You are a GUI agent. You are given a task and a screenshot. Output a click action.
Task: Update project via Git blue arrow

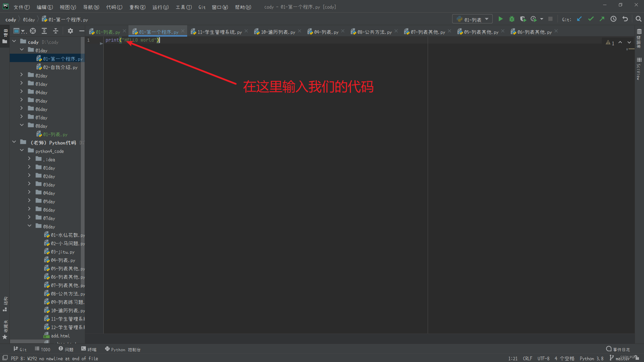click(x=579, y=19)
